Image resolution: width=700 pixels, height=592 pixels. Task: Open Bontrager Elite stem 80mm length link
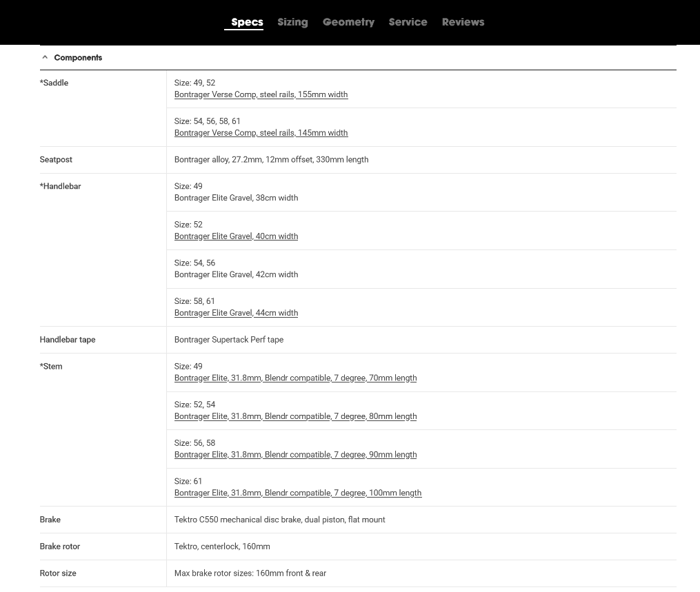pyautogui.click(x=296, y=416)
